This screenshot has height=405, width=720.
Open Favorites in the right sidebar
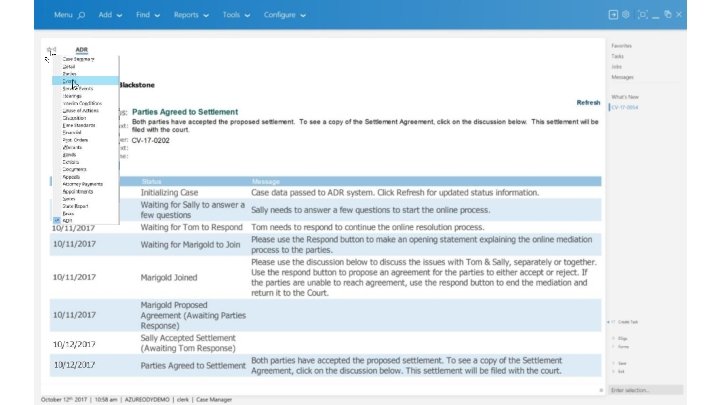pos(621,46)
